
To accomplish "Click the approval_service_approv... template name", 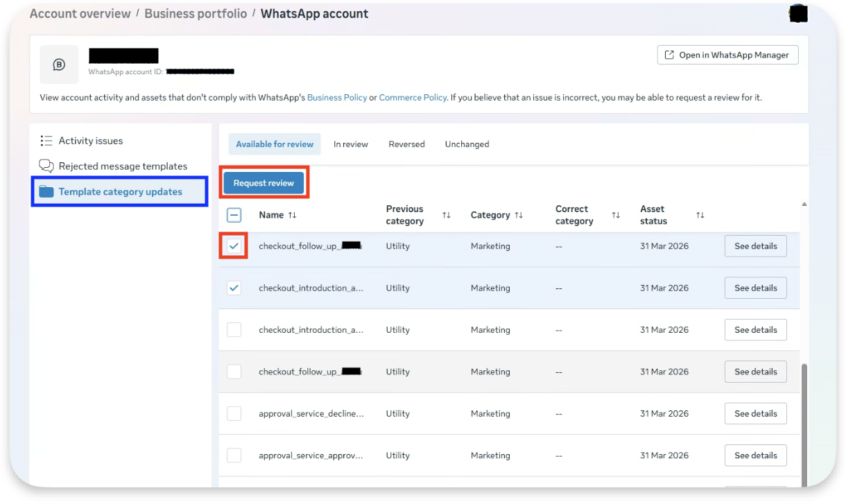I will click(311, 455).
